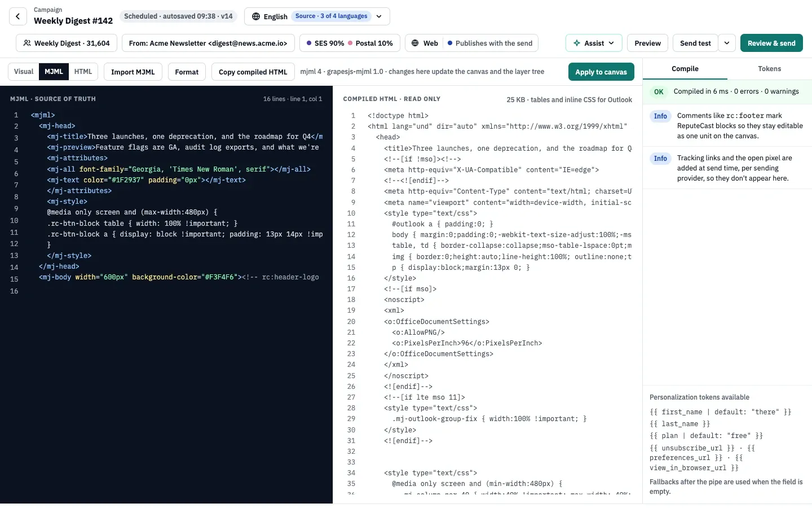
Task: Click the 'Scheduled · autosaved 09:38 · v14' status pill
Action: pos(178,16)
